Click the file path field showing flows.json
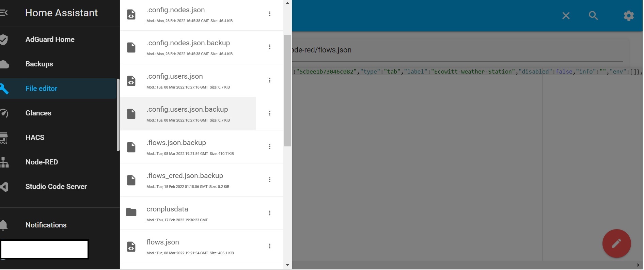The height and width of the screenshot is (270, 644). click(x=457, y=50)
